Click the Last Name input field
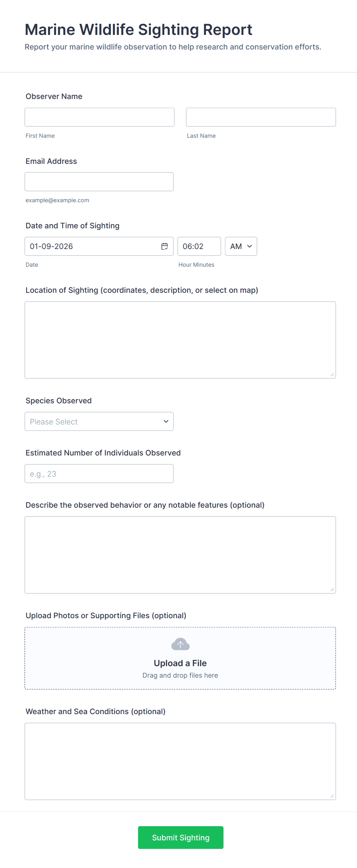The height and width of the screenshot is (868, 357). [261, 117]
